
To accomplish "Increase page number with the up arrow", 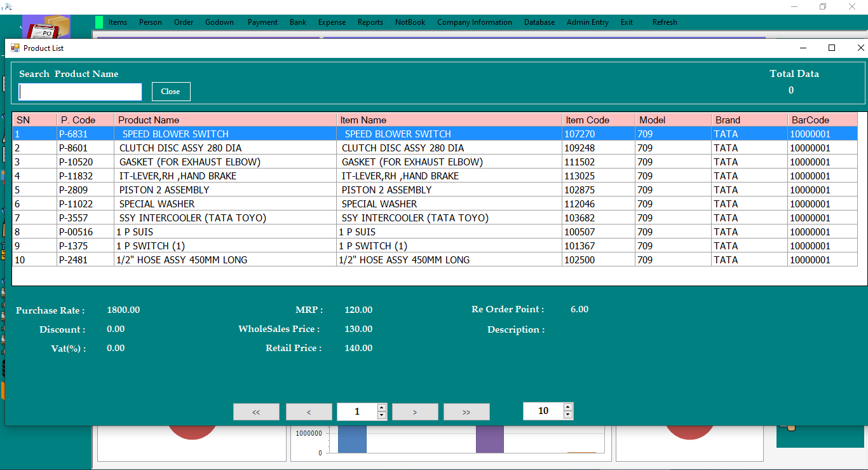I will coord(381,408).
